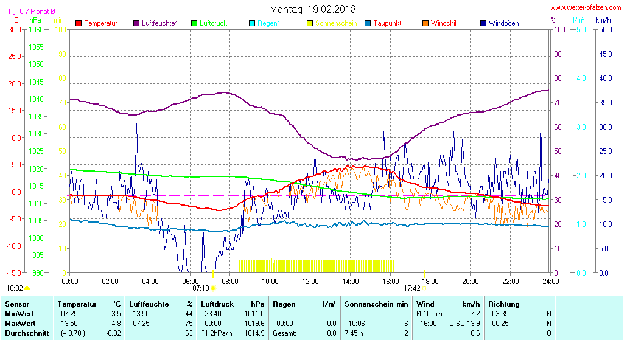Image resolution: width=644 pixels, height=340 pixels.
Task: Click the sunshine time 10:06
Action: (x=356, y=324)
